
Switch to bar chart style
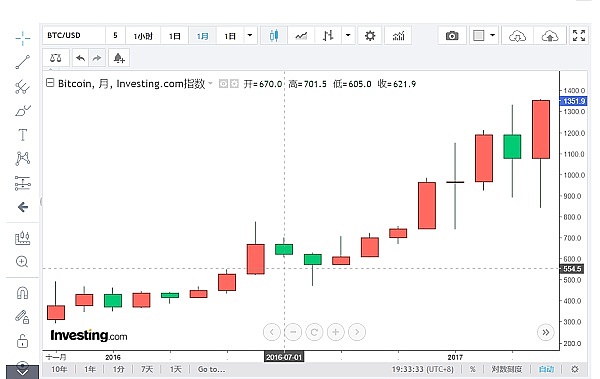[328, 36]
